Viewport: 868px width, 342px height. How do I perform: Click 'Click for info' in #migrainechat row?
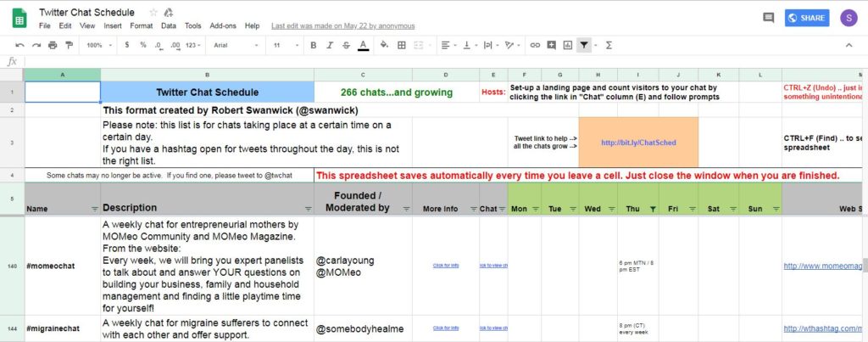tap(446, 328)
